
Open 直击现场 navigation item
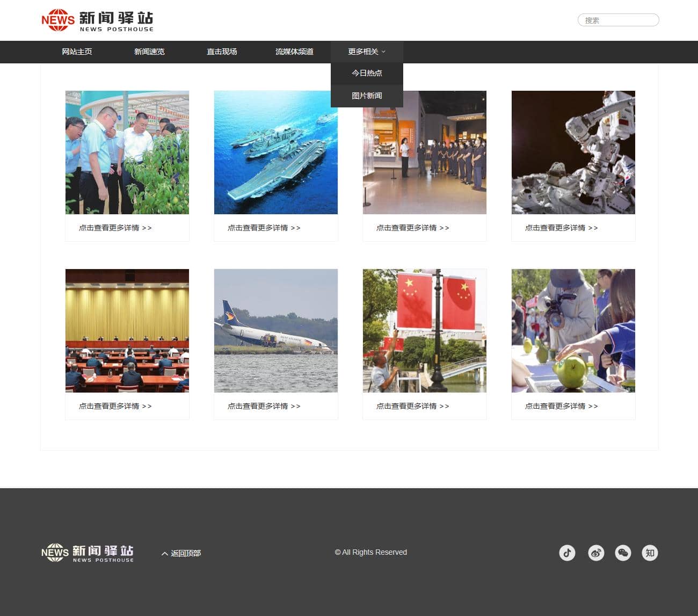click(222, 52)
